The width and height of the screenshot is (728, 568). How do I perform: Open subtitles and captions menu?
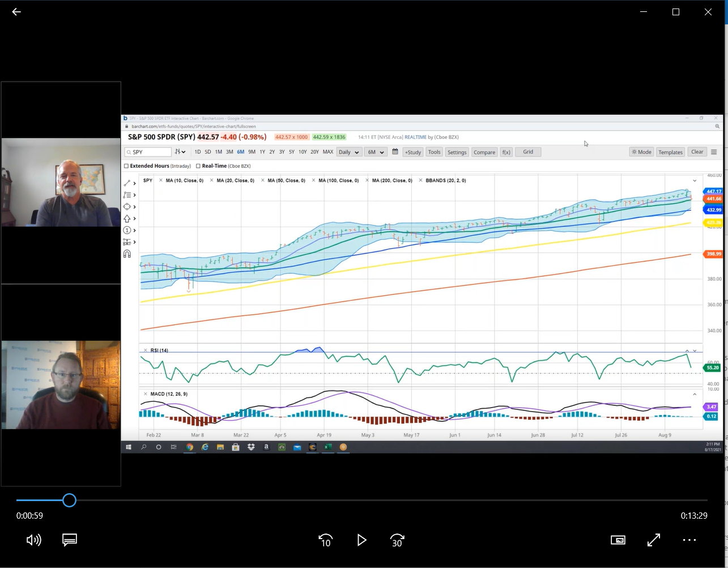click(70, 540)
